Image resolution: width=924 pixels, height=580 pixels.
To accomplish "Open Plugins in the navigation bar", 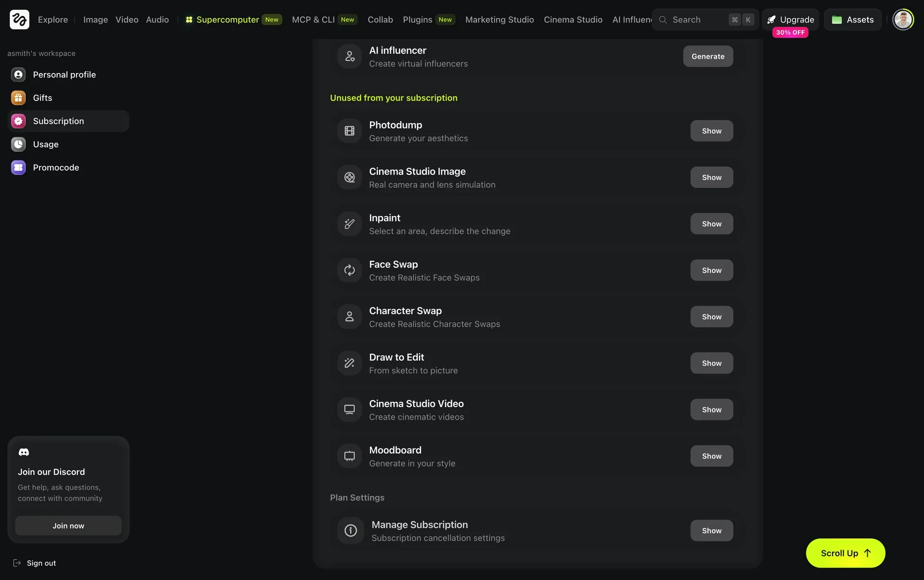I will tap(429, 20).
